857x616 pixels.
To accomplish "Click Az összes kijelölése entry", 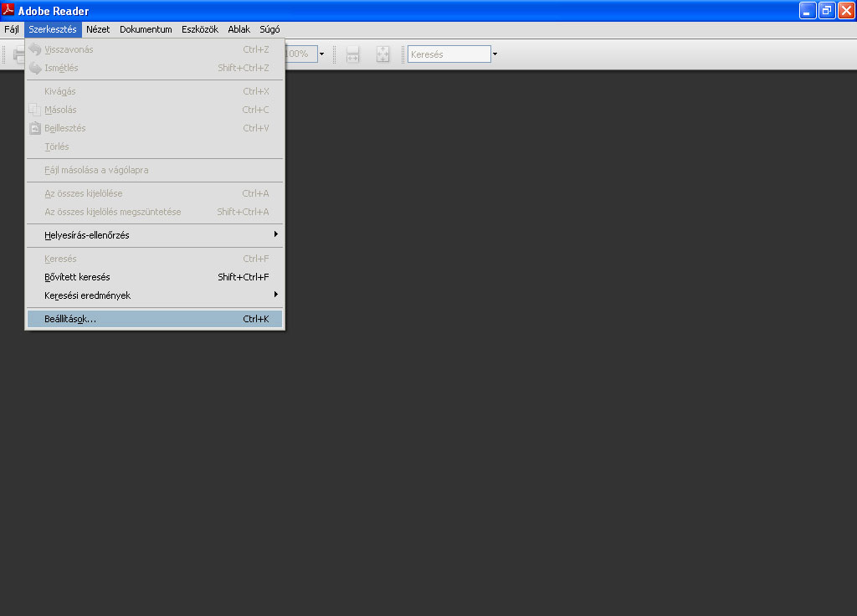I will 155,193.
